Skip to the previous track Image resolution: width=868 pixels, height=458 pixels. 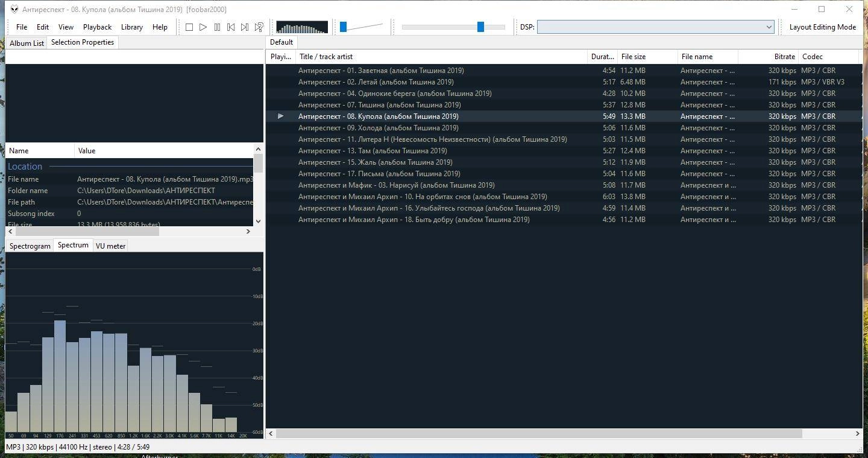click(x=231, y=27)
